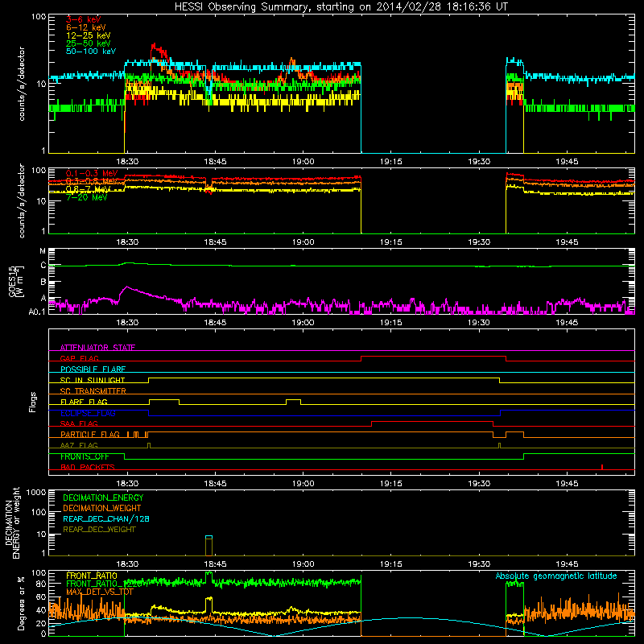Click the 0.8-7 MeV legend label

tap(89, 189)
